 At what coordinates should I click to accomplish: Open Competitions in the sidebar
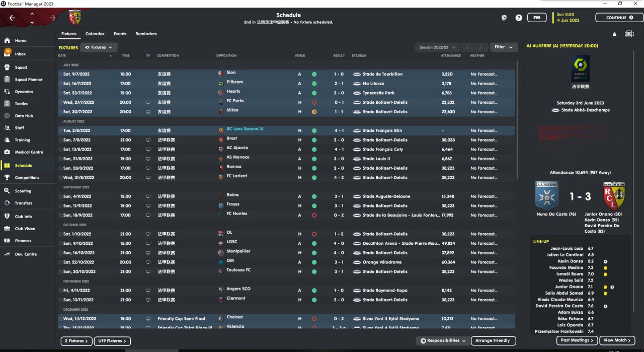click(28, 178)
